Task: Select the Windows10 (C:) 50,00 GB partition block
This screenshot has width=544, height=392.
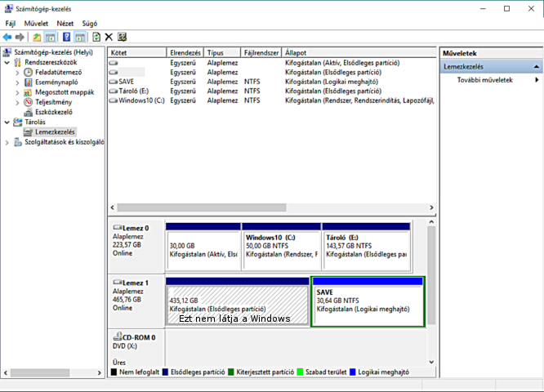Action: point(281,247)
